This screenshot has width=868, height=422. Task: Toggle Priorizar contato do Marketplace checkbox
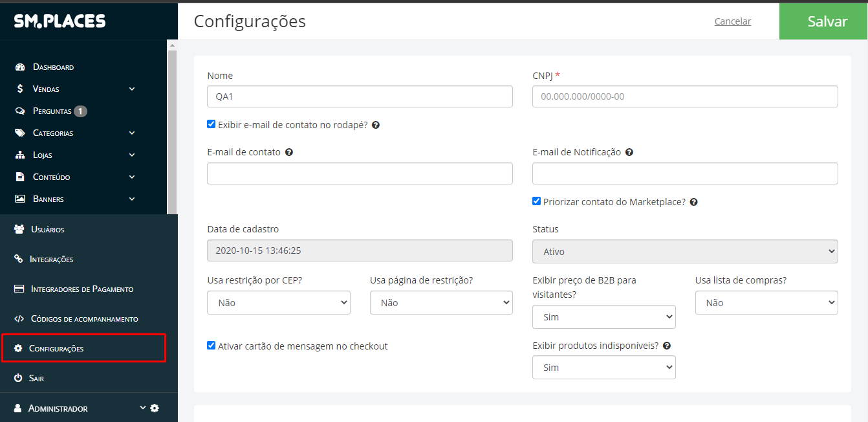click(537, 201)
